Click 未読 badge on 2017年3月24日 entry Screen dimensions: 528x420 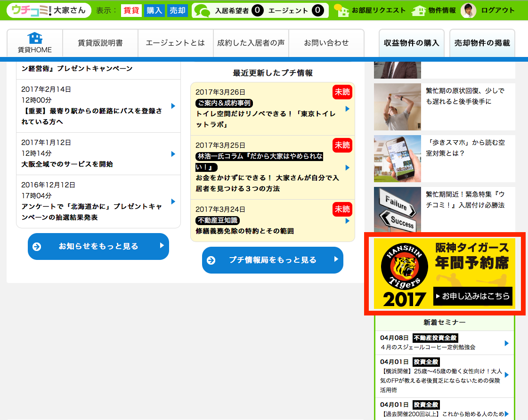342,209
